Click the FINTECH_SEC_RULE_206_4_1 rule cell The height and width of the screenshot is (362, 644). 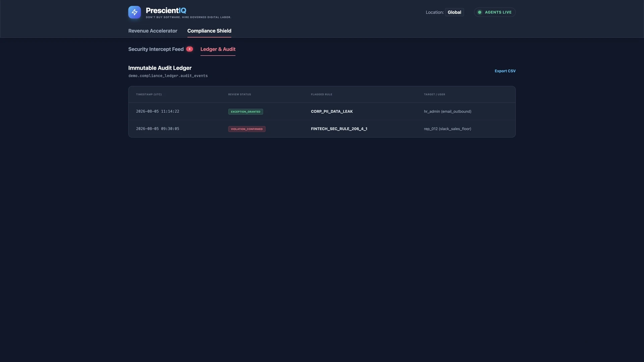[x=339, y=129]
